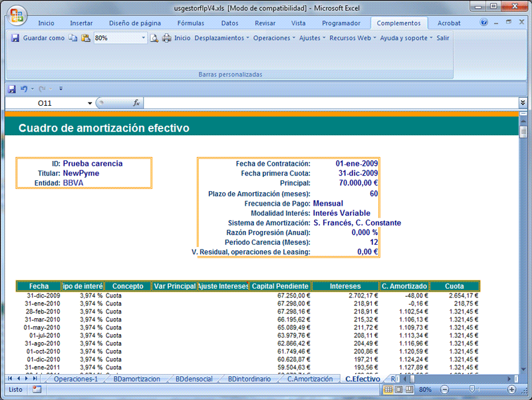This screenshot has width=532, height=400.
Task: Open the Ayuda y soporte dropdown
Action: click(x=406, y=38)
